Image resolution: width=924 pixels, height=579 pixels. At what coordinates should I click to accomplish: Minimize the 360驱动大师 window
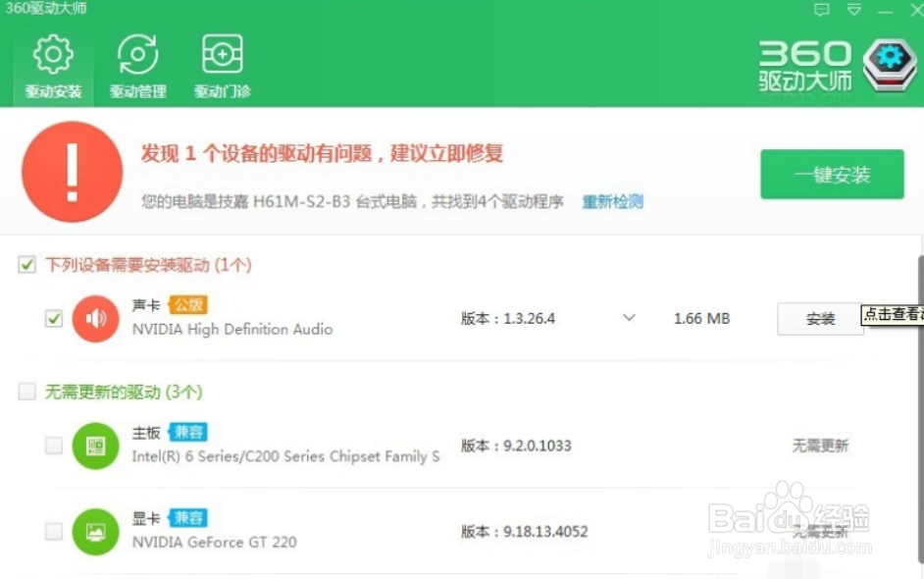pos(885,11)
